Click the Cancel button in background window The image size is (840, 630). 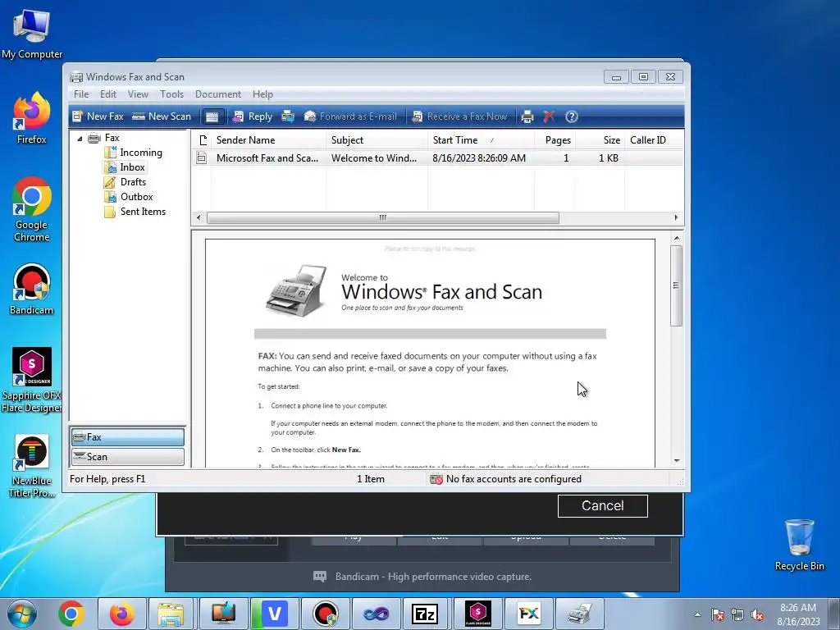(603, 505)
